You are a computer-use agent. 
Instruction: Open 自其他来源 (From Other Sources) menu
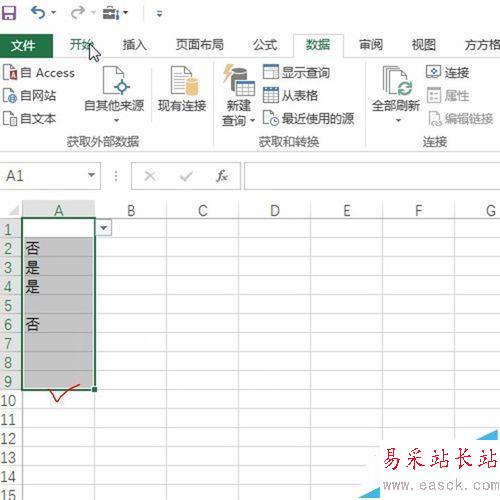click(114, 94)
